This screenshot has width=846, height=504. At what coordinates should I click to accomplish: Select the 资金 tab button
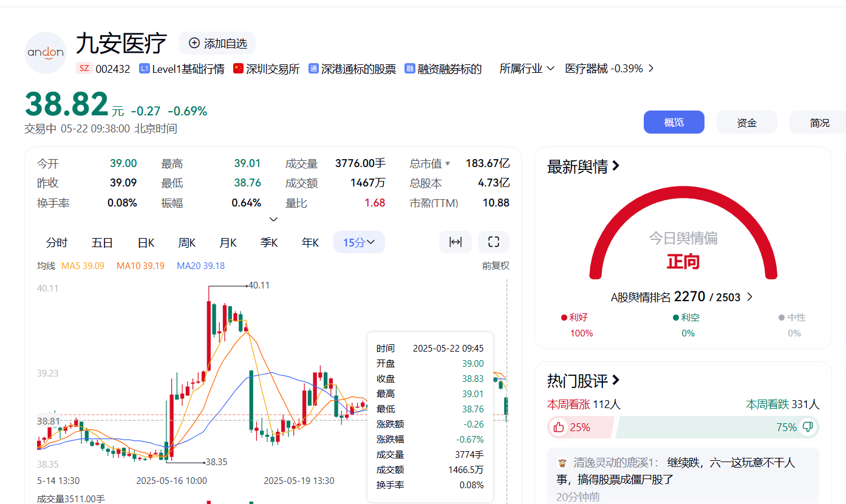click(747, 122)
